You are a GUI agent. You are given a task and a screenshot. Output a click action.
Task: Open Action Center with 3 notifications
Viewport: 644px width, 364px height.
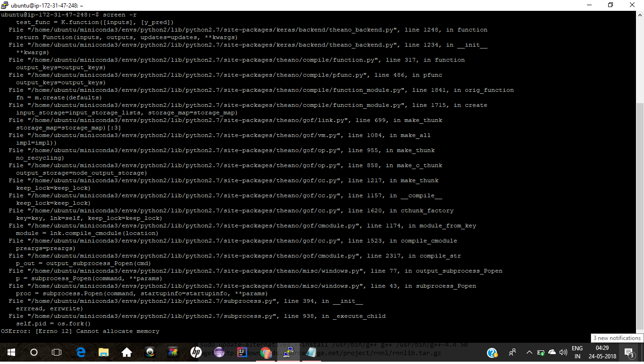(x=629, y=352)
